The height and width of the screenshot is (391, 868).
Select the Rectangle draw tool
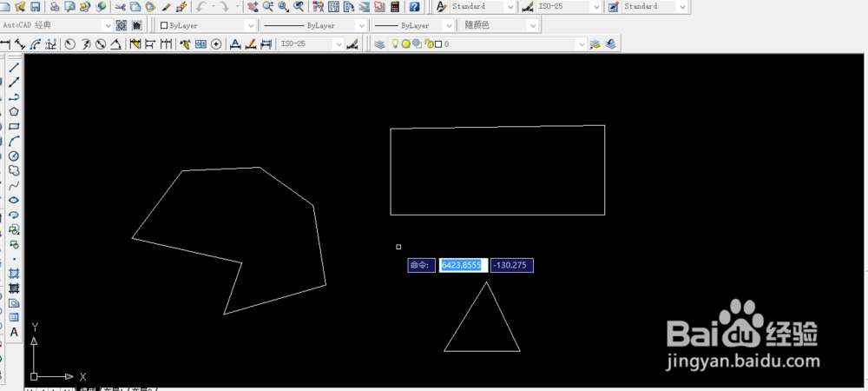click(14, 126)
